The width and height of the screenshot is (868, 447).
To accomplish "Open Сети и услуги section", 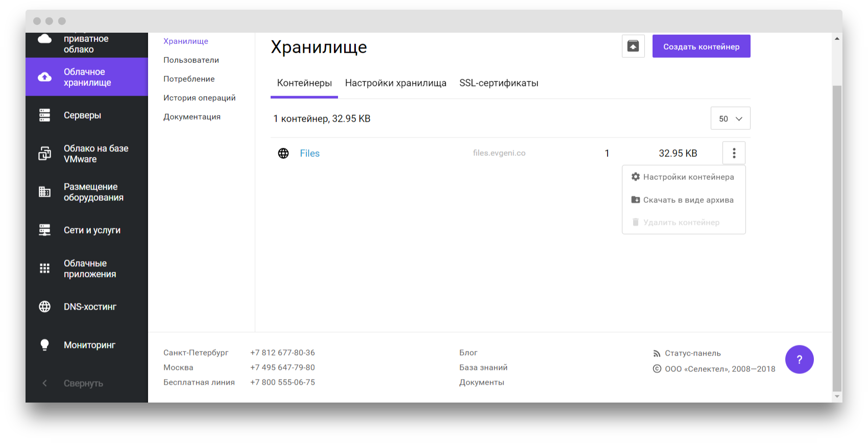I will click(87, 230).
